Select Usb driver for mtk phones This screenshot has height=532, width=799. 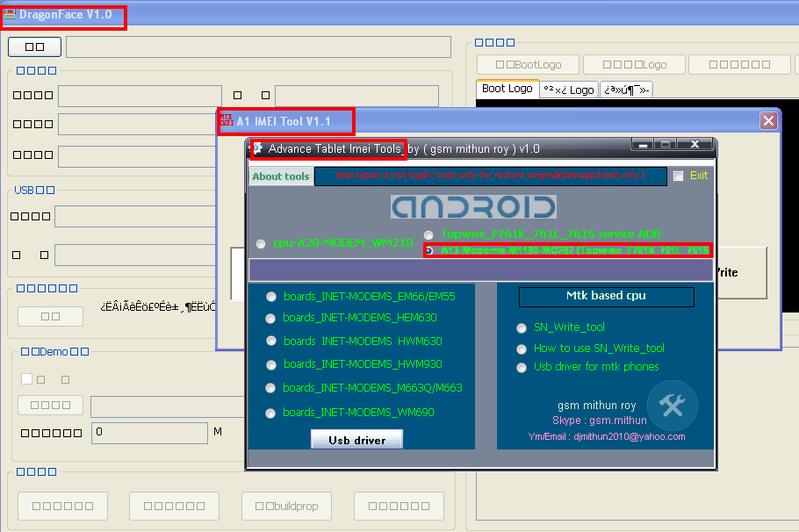(x=522, y=368)
